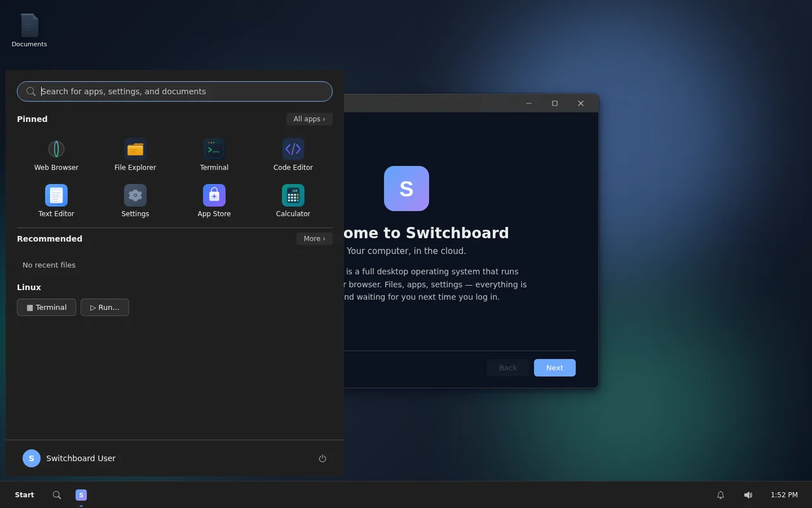
Task: Click the Back button in welcome window
Action: 507,368
